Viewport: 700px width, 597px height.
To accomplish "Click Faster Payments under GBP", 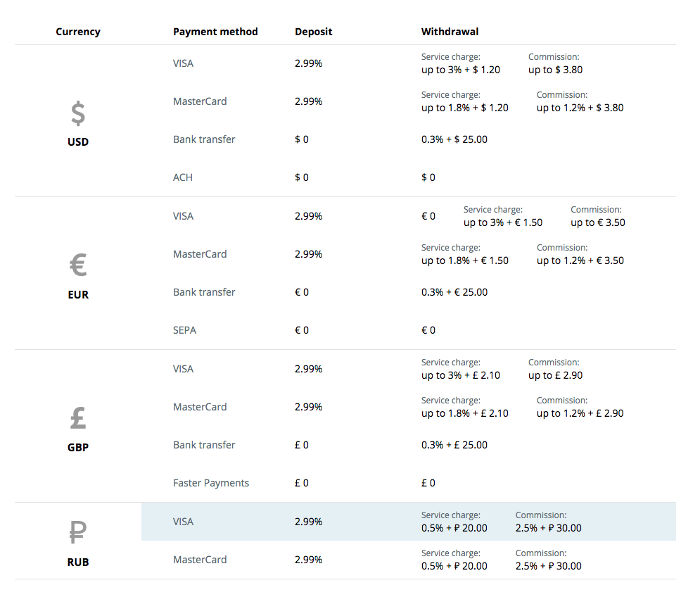I will 211,483.
